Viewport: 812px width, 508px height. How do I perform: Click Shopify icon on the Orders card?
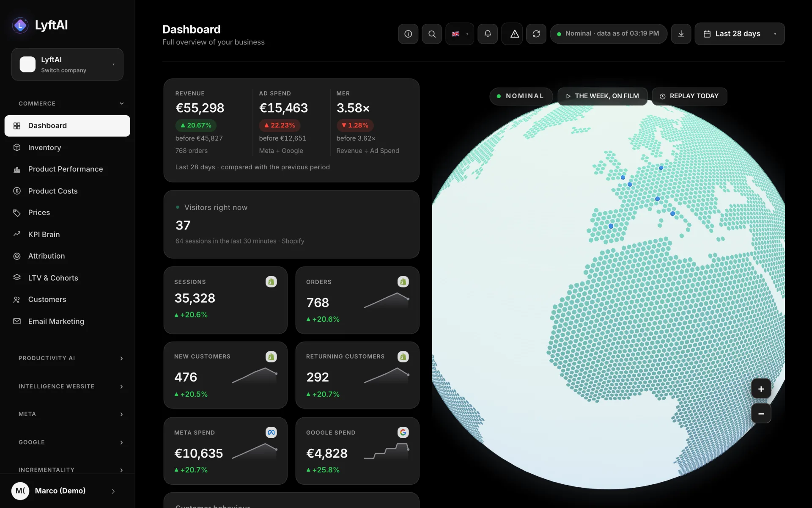click(x=403, y=282)
